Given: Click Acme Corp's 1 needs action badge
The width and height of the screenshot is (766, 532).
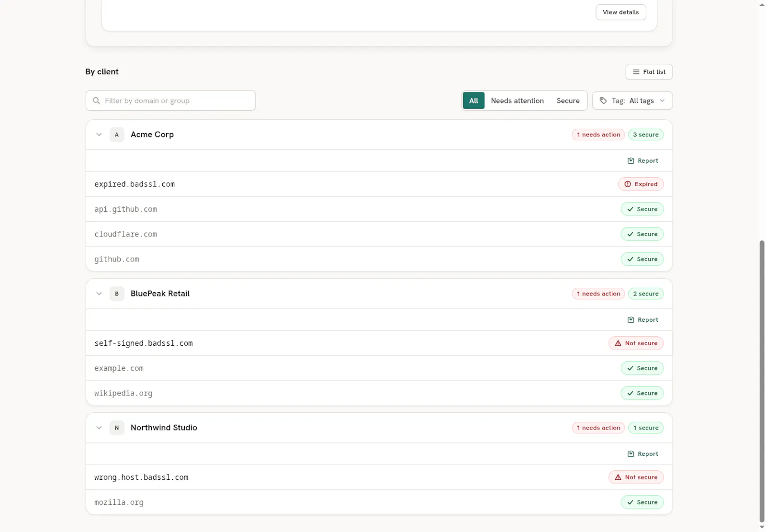Looking at the screenshot, I should click(598, 135).
